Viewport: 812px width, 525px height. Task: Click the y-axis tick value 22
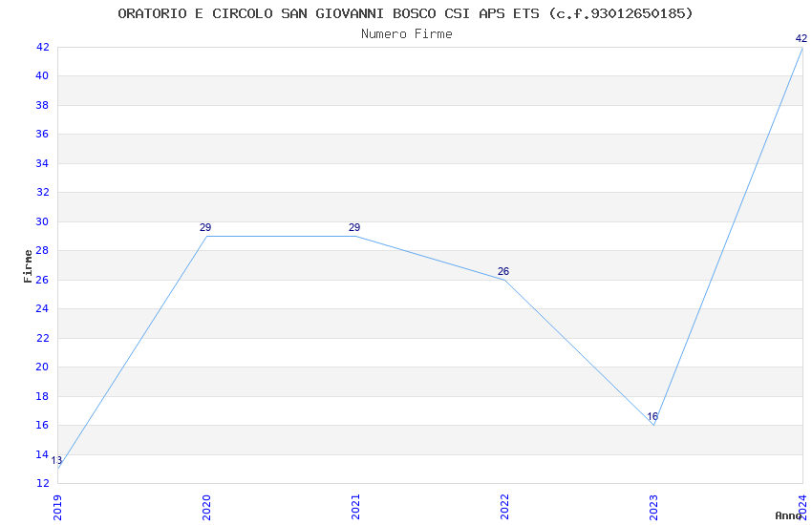[x=42, y=338]
